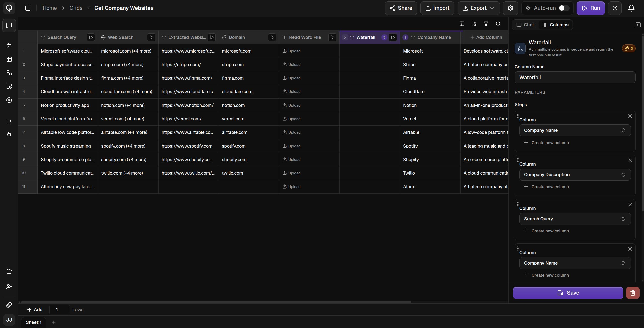Upload a file in the Affirm row
644x328 pixels.
click(291, 187)
